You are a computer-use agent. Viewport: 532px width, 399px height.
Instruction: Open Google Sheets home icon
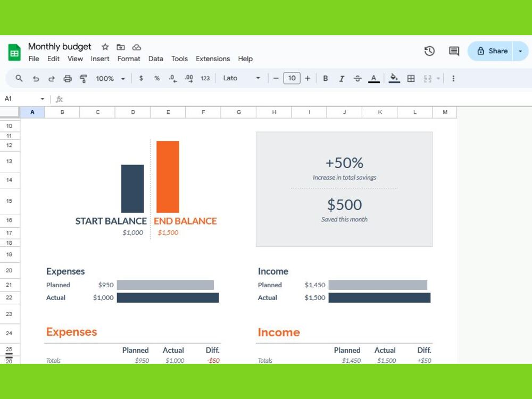tap(14, 53)
